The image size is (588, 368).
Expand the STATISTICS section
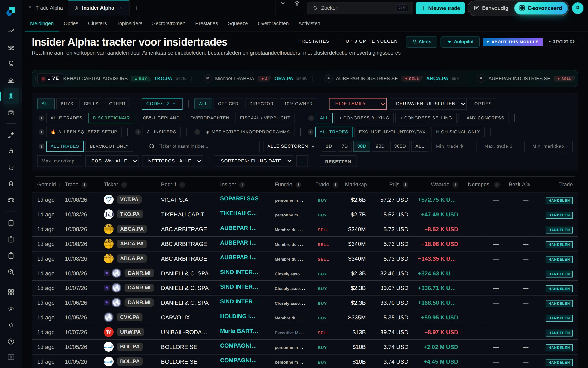point(562,41)
